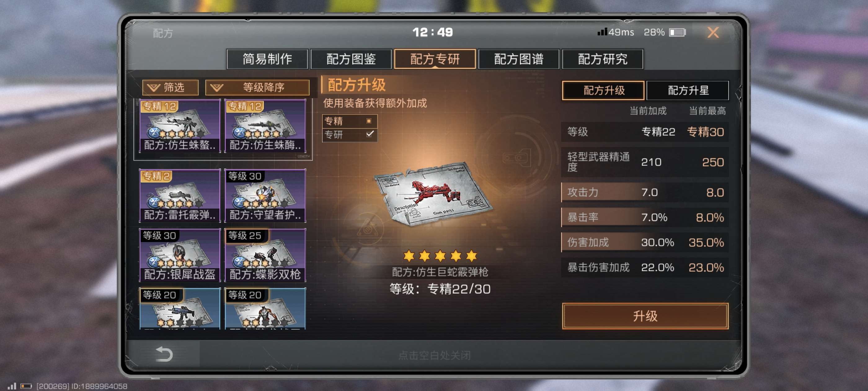
Task: Tap the battery indicator icon
Action: [677, 32]
